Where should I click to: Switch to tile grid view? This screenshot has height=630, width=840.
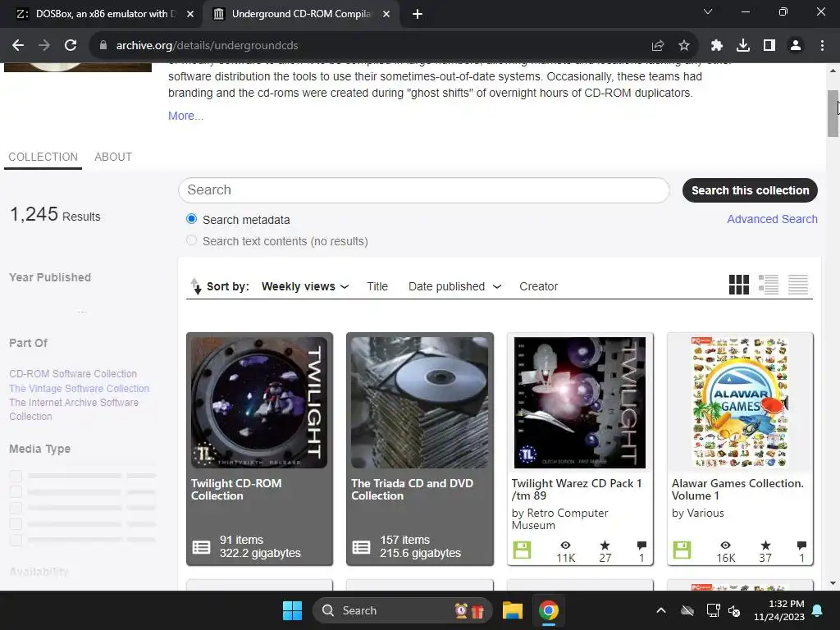[x=739, y=285]
